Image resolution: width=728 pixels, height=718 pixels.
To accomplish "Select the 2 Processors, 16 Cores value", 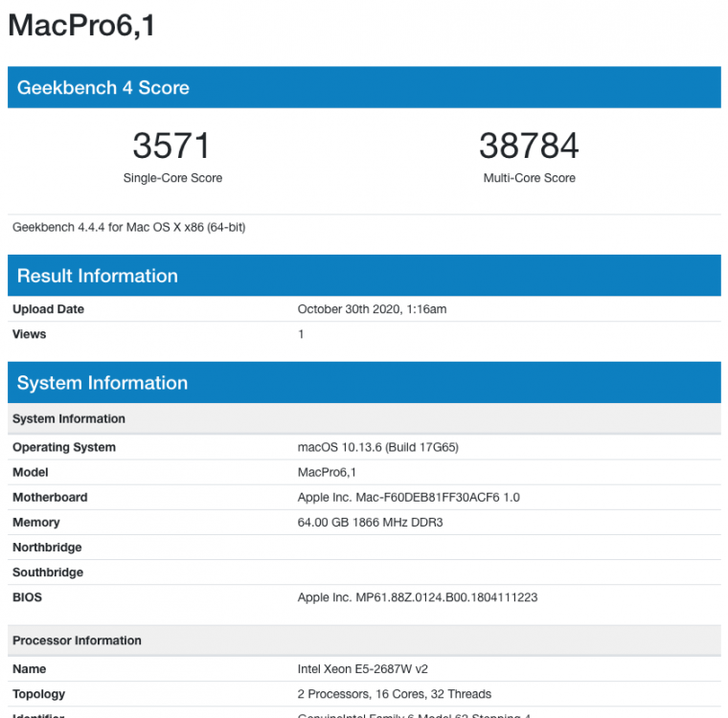I will (x=395, y=694).
